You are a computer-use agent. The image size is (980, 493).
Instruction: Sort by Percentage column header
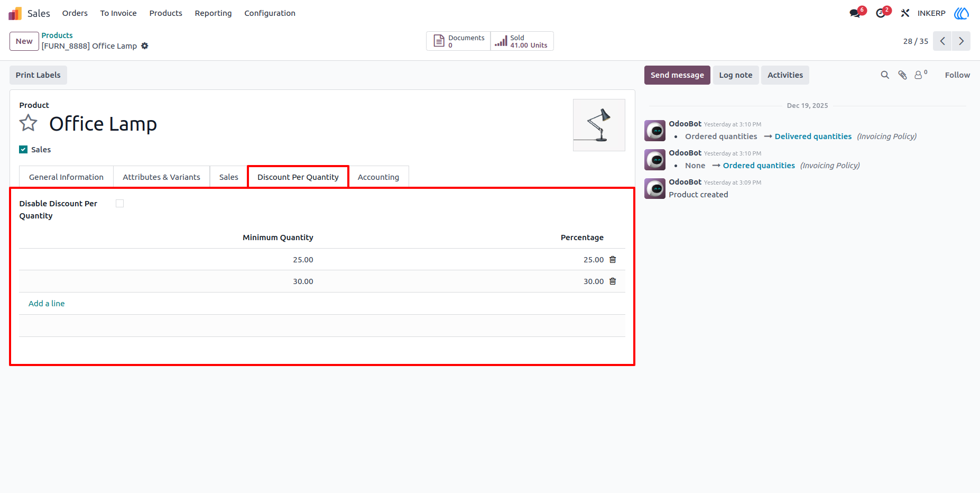coord(582,238)
